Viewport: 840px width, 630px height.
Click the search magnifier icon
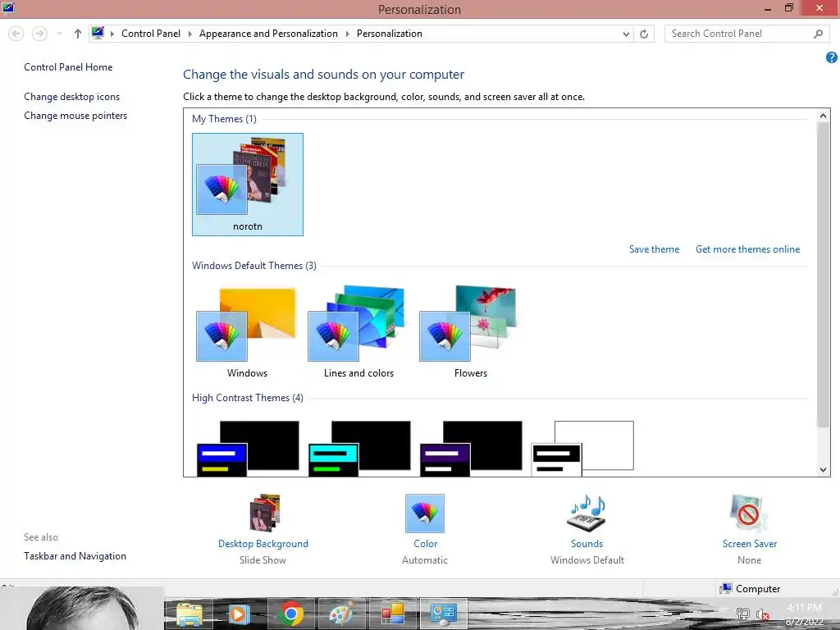click(x=818, y=34)
